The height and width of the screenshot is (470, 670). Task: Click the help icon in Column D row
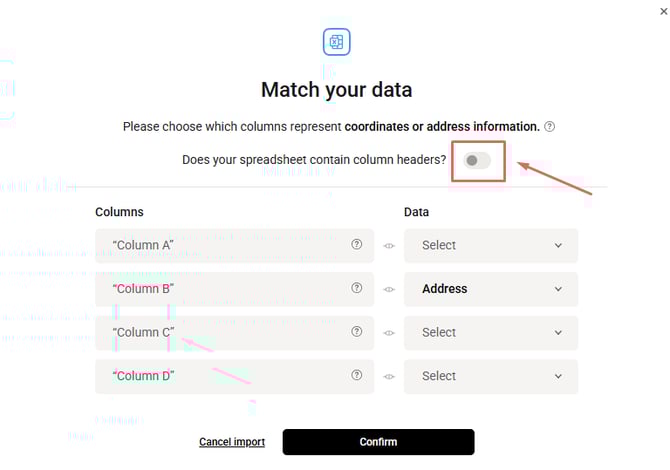click(x=357, y=376)
